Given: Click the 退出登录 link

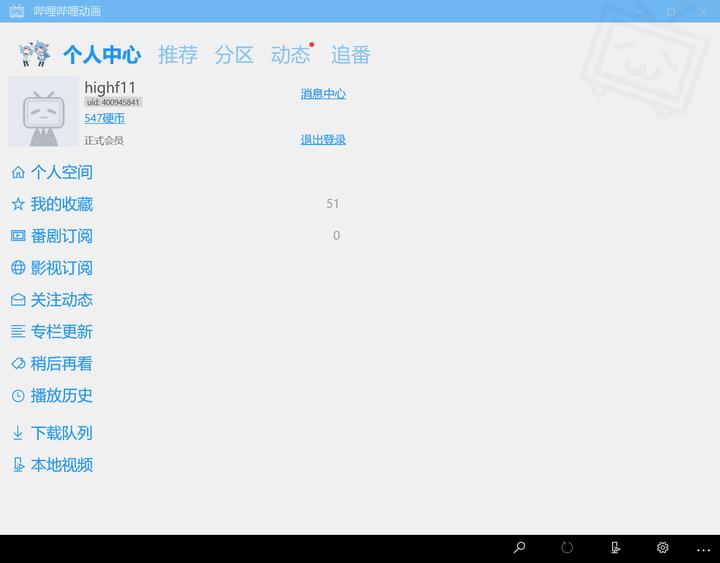Looking at the screenshot, I should 323,140.
